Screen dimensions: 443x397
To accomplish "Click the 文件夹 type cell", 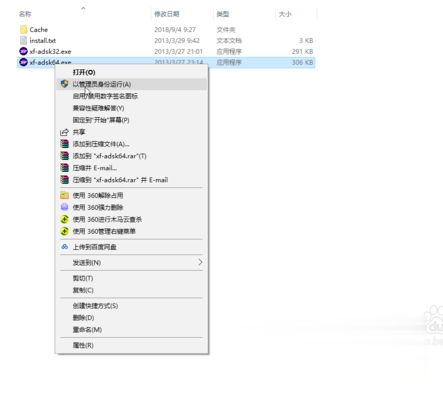I will click(226, 30).
